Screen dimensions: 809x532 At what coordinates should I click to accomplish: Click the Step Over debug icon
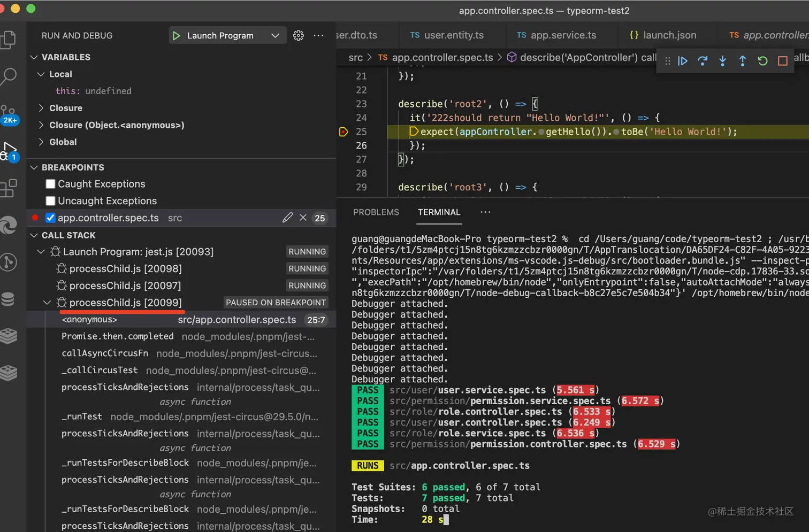pos(703,61)
